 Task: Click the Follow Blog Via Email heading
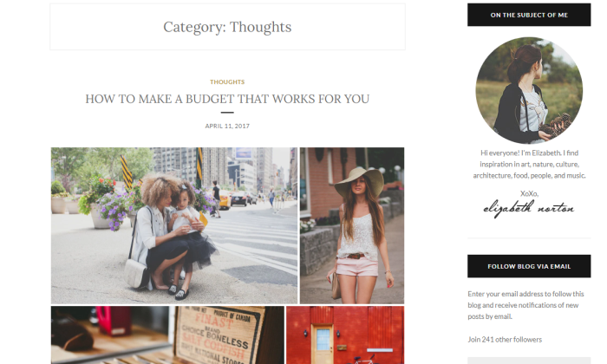pyautogui.click(x=529, y=266)
